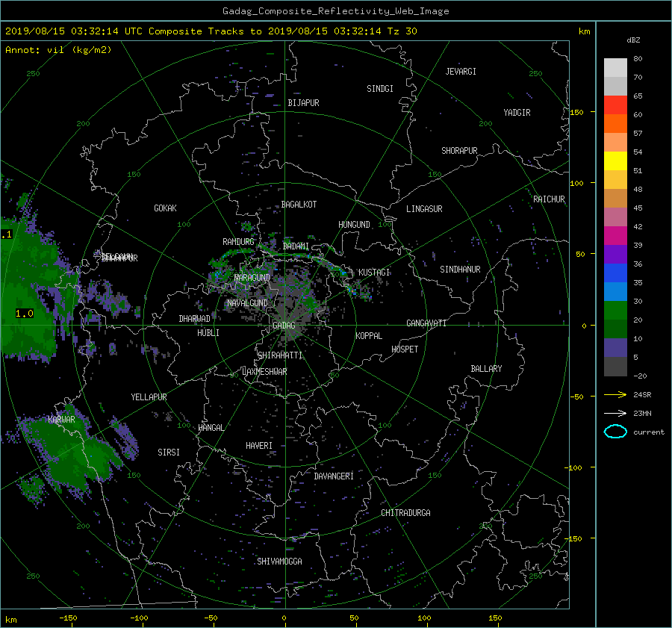Image resolution: width=672 pixels, height=628 pixels.
Task: Click the KOPPAL city label
Action: point(369,336)
